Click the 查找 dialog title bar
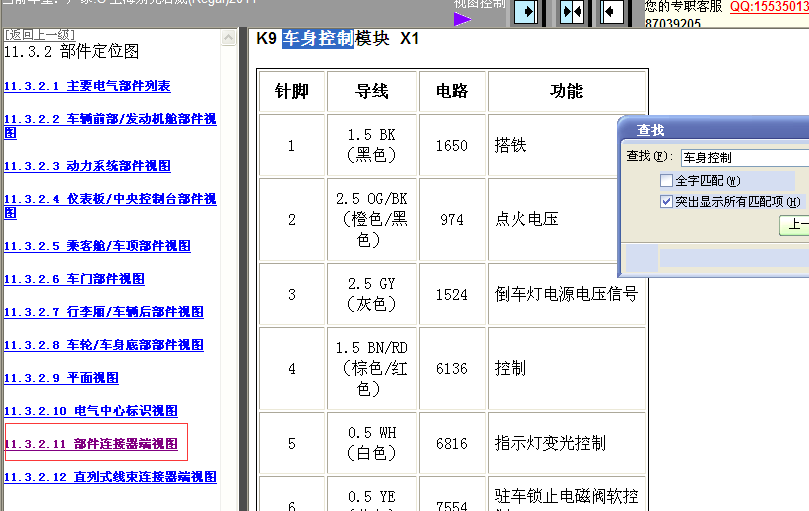The width and height of the screenshot is (809, 511). pyautogui.click(x=715, y=129)
